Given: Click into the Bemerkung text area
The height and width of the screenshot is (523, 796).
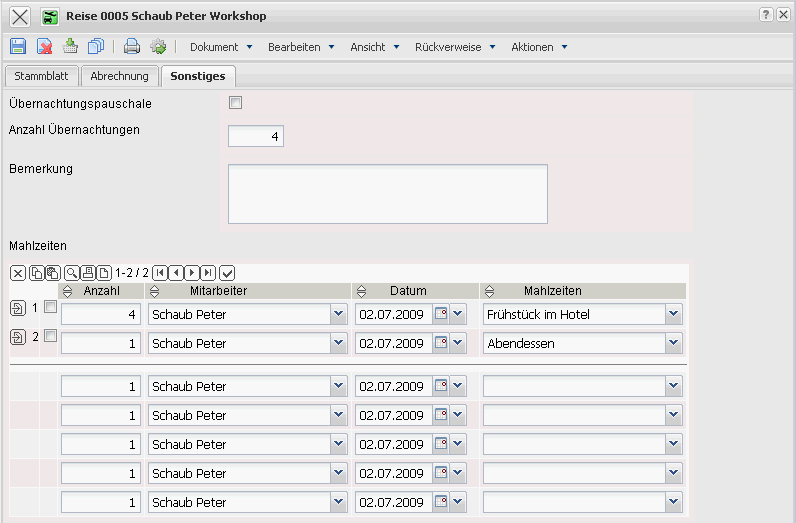Looking at the screenshot, I should (x=387, y=193).
